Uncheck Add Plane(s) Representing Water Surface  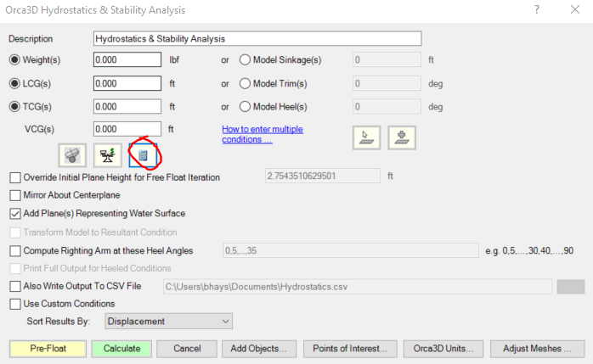(15, 214)
